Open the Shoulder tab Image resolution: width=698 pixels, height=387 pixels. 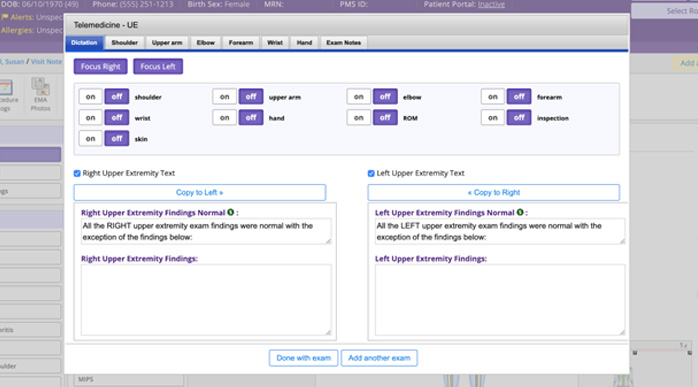(x=125, y=43)
